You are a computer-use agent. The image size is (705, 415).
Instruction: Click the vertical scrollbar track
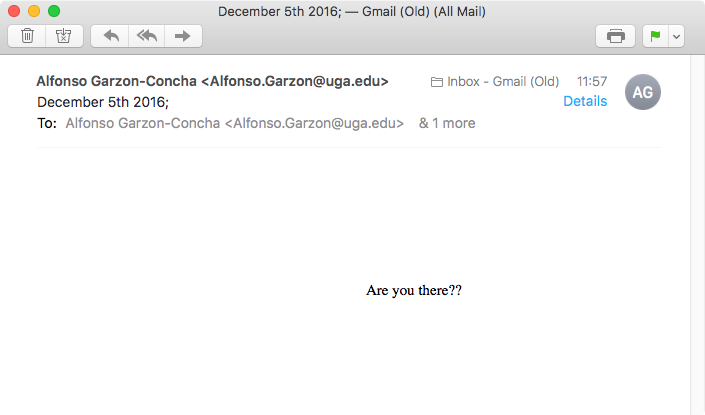coord(697,250)
